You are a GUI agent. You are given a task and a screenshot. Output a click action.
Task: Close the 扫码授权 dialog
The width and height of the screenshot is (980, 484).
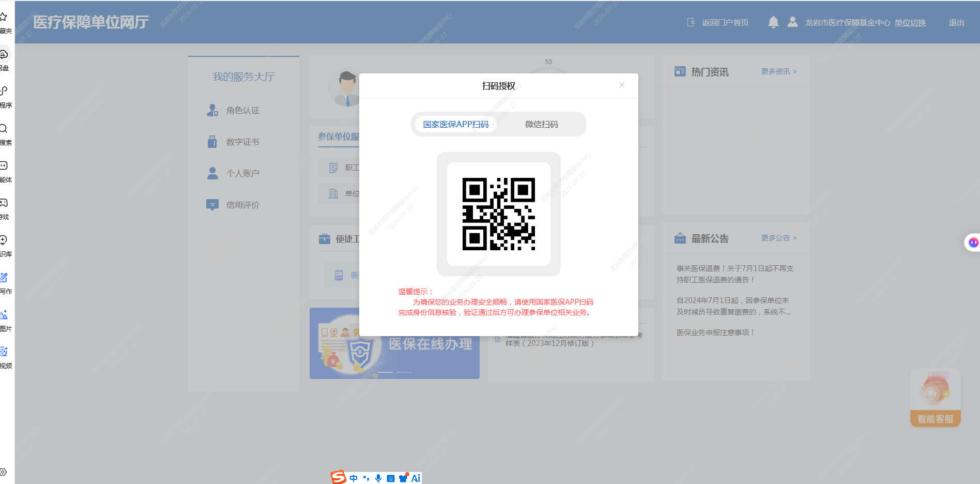622,85
